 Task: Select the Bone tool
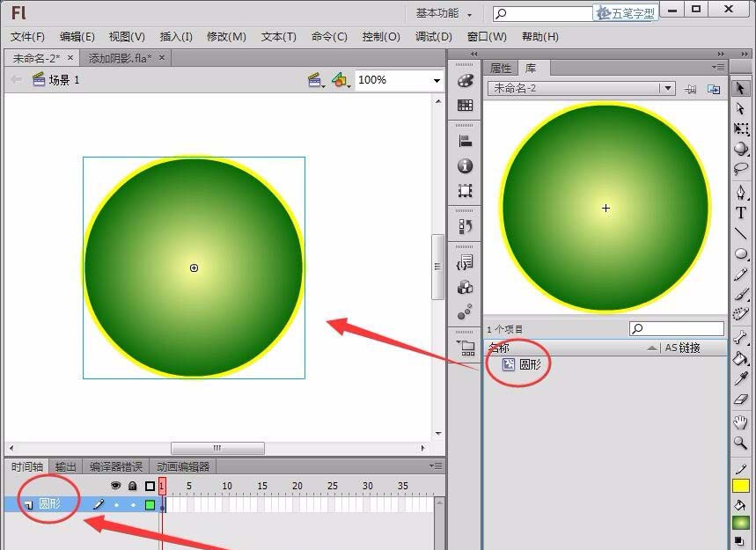[740, 337]
